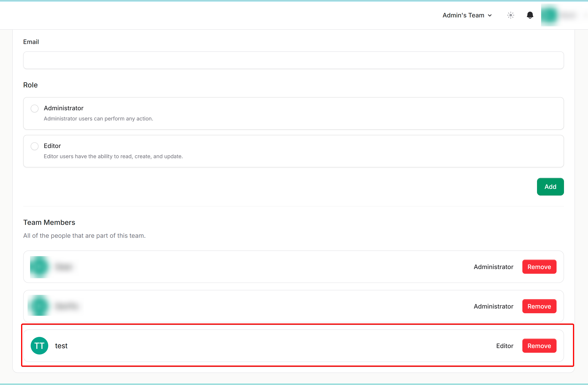Click the TT avatar for test member
This screenshot has width=588, height=385.
(x=39, y=346)
